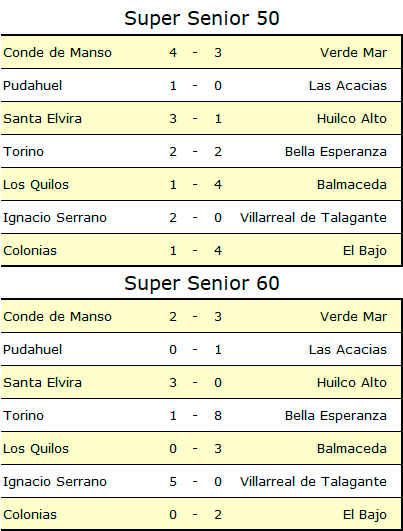Click the Super Senior 50 heading
403x531 pixels.
tap(202, 19)
